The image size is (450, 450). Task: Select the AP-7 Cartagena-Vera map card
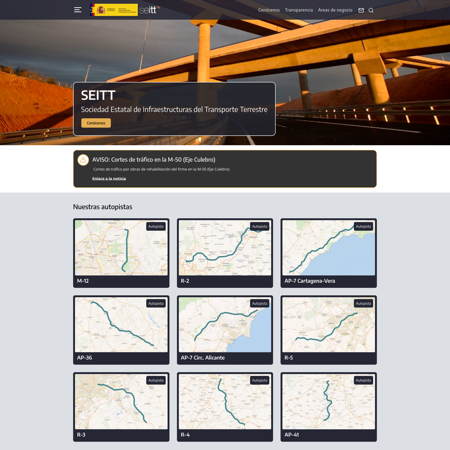(x=329, y=253)
